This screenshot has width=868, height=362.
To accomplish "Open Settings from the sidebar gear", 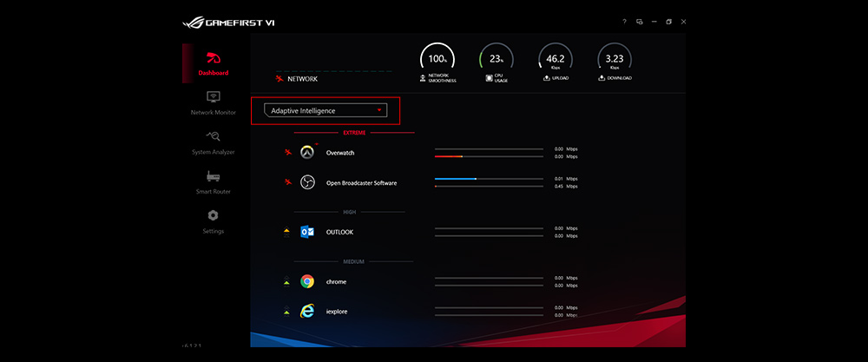I will pos(213,221).
